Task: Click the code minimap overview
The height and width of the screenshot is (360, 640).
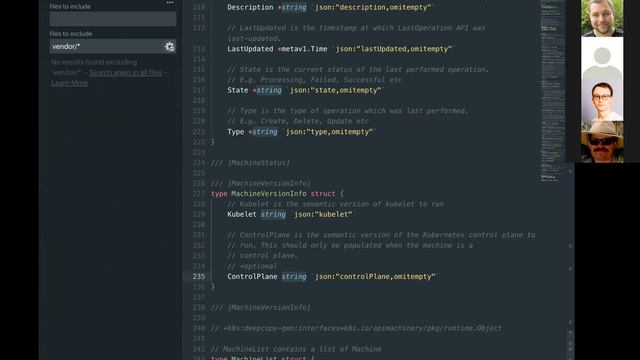Action: click(553, 91)
